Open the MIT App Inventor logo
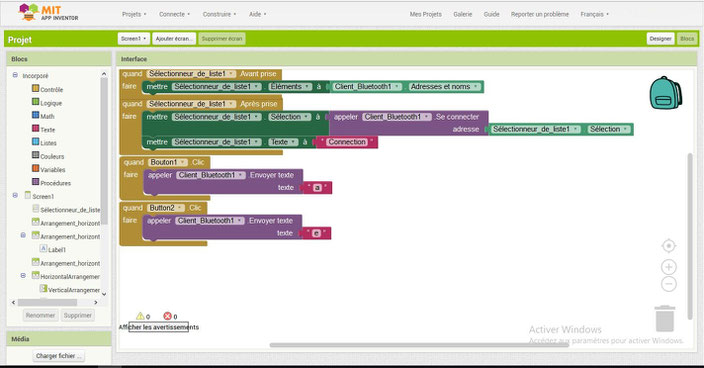 pos(49,13)
